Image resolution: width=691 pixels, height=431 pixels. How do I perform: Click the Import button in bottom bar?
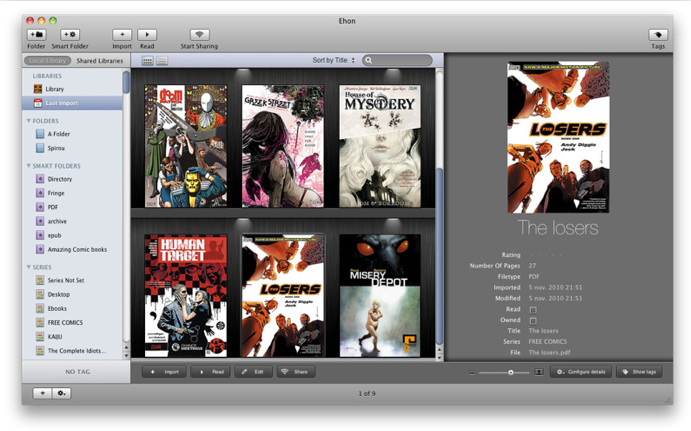(164, 372)
